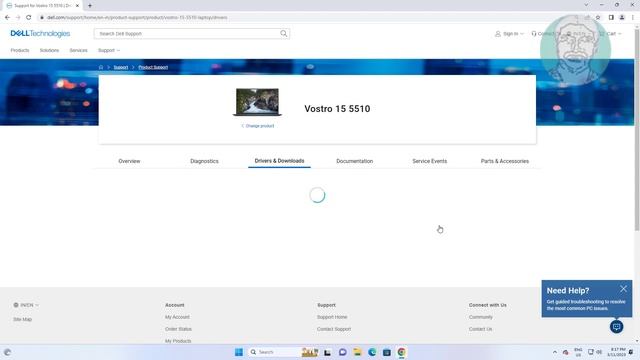This screenshot has height=360, width=640.
Task: Click the Need Help banner text
Action: [x=586, y=304]
